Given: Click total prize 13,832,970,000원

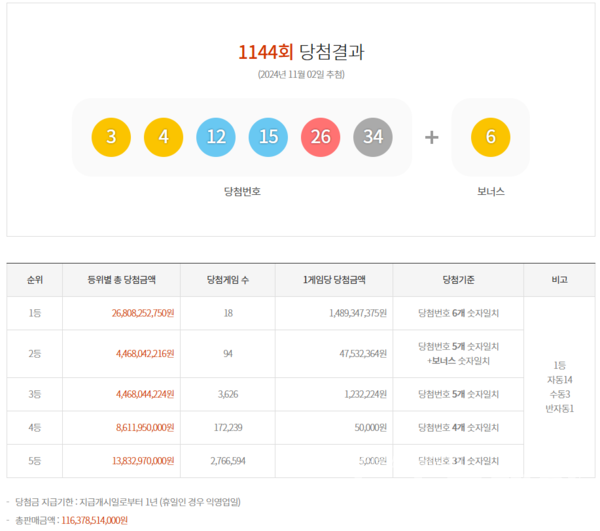Looking at the screenshot, I should pyautogui.click(x=143, y=461).
